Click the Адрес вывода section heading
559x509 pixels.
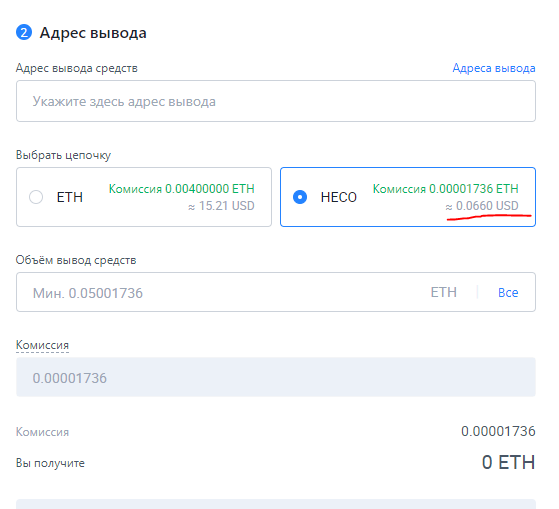[x=93, y=33]
